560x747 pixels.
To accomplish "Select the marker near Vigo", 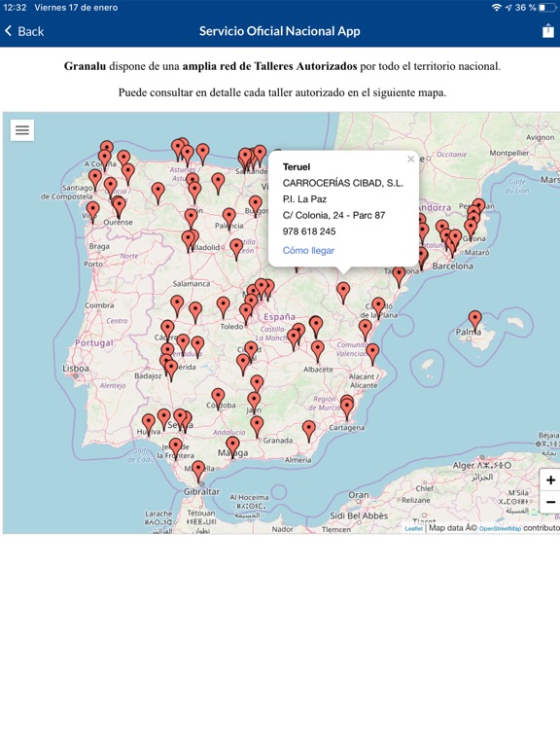I will coord(92,211).
